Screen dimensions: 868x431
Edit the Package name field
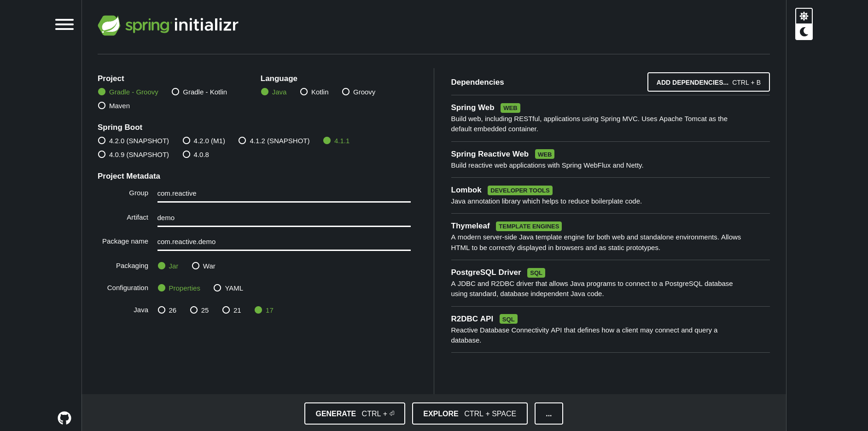[284, 242]
